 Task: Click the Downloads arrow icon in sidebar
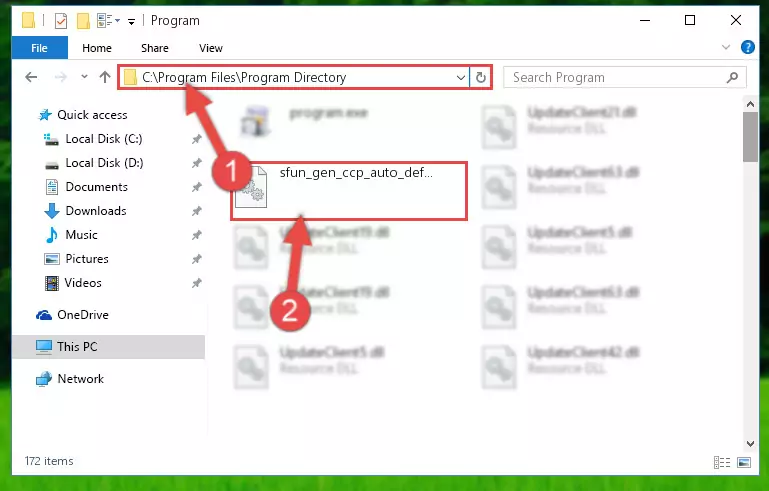point(51,211)
